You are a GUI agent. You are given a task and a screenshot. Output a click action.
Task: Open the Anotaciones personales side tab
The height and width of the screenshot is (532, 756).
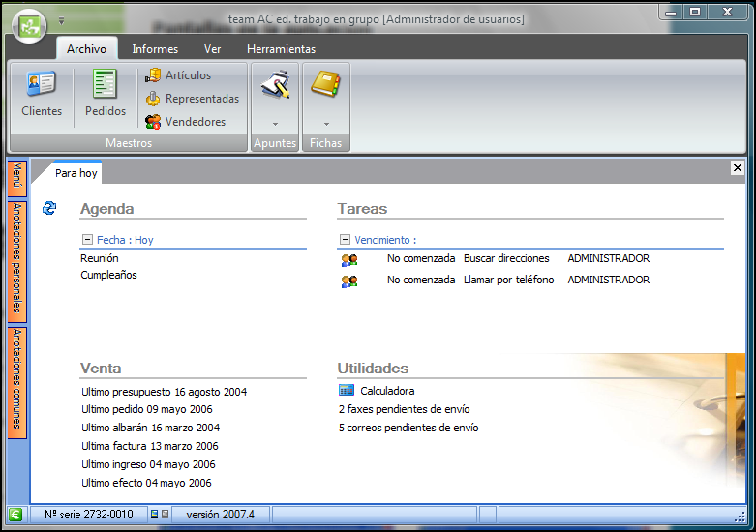click(16, 261)
